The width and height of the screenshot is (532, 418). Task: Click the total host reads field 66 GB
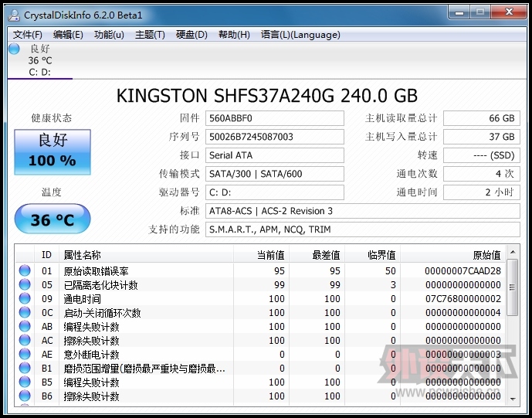click(482, 118)
